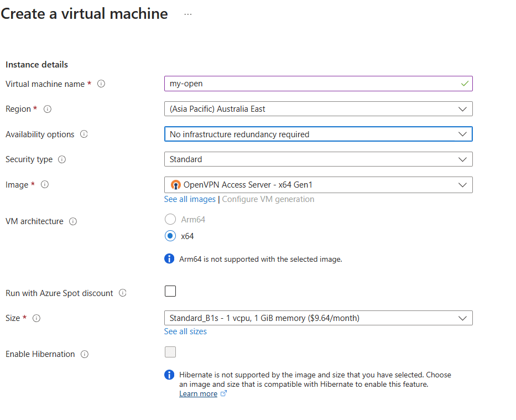Image resolution: width=516 pixels, height=420 pixels.
Task: Show info tooltip for Enable Hibernation
Action: coord(85,354)
